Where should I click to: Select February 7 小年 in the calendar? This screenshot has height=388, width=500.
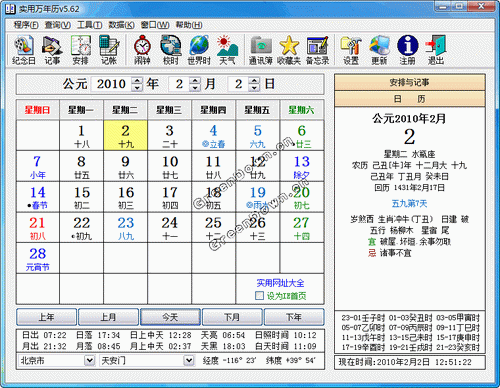(x=38, y=166)
